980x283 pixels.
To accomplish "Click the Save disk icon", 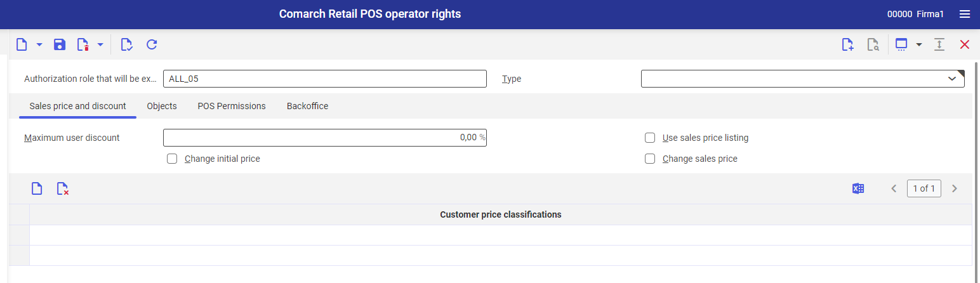I will [x=60, y=44].
